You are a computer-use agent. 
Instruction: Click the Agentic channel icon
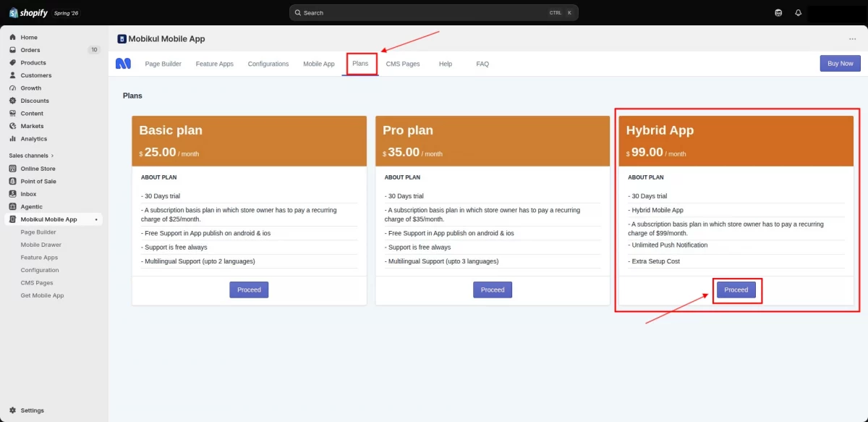coord(13,207)
